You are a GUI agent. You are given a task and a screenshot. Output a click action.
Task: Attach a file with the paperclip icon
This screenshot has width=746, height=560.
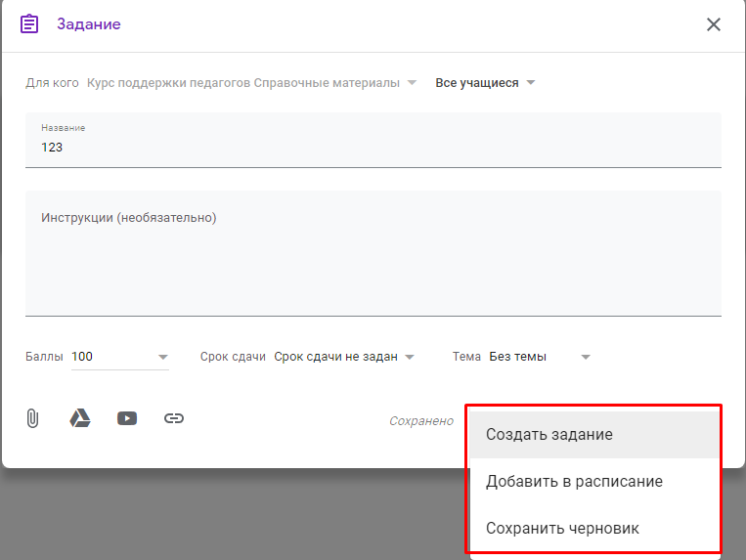point(32,418)
